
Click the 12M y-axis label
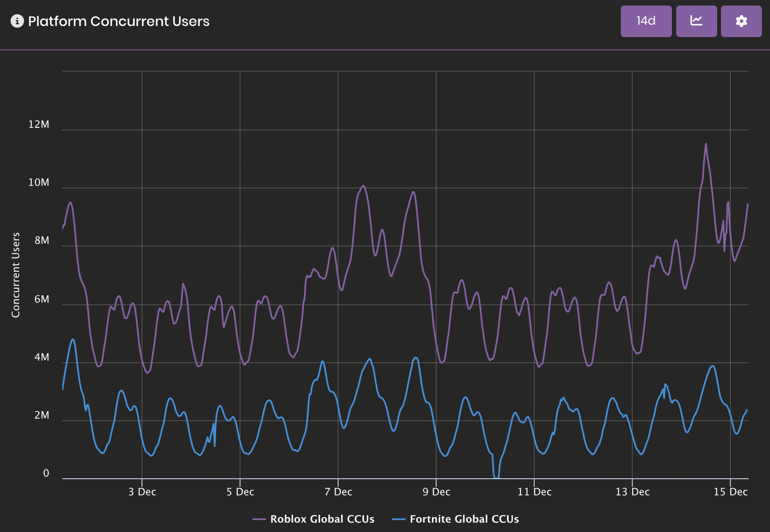[39, 124]
